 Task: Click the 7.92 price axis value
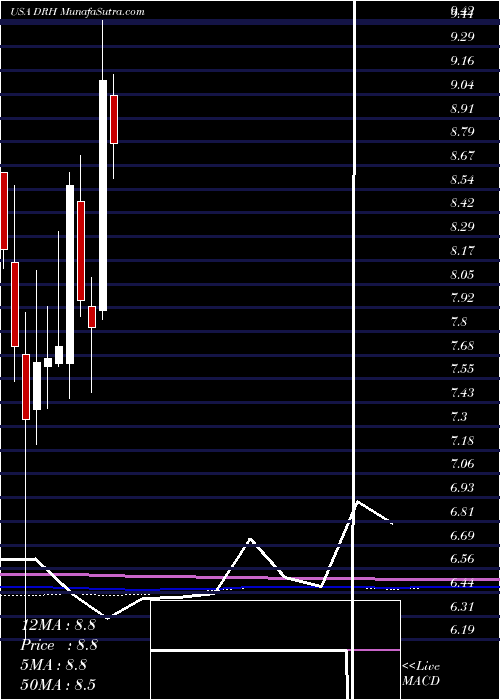click(x=462, y=298)
